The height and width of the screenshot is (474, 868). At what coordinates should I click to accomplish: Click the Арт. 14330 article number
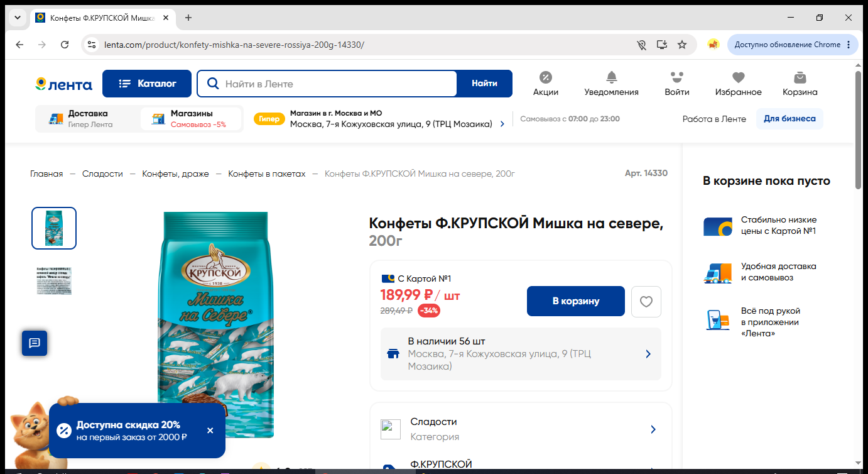(646, 173)
